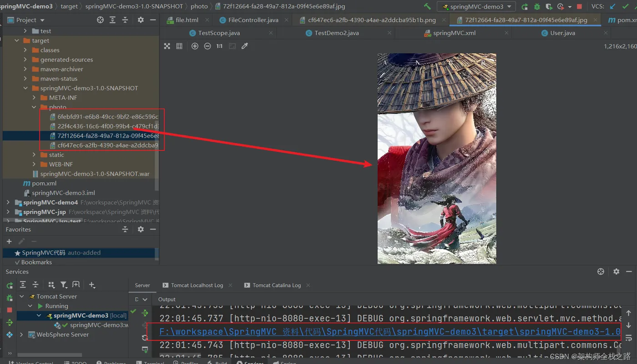Click the F:\workspace path link in Output
637x364 pixels.
390,332
